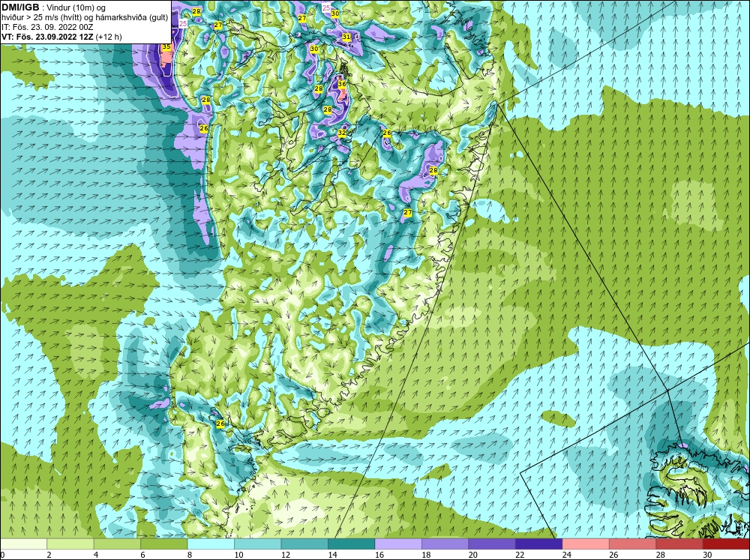
Task: Select the 'IT: Fös. 23. 09. 2022 00Z' line
Action: (47, 27)
